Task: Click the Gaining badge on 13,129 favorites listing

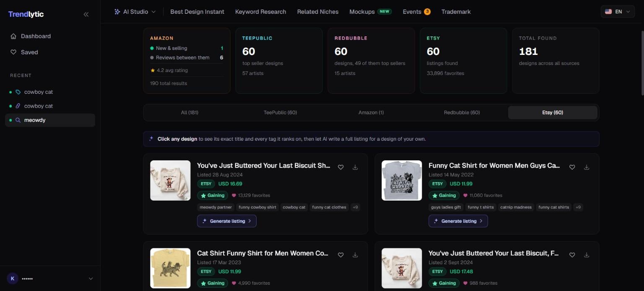Action: coord(213,195)
